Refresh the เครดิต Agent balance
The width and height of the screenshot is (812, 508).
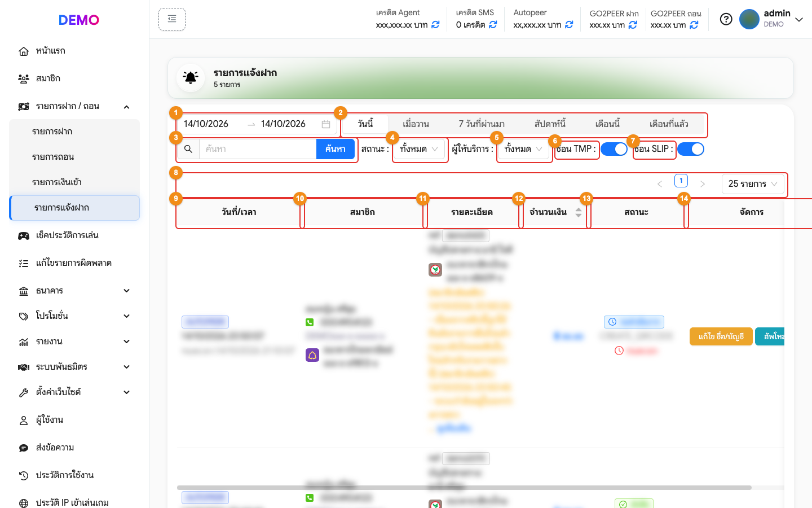pyautogui.click(x=435, y=25)
